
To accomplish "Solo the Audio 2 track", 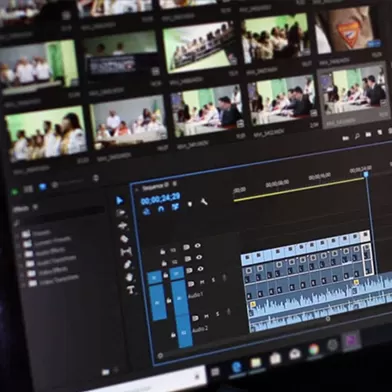I will tap(218, 314).
